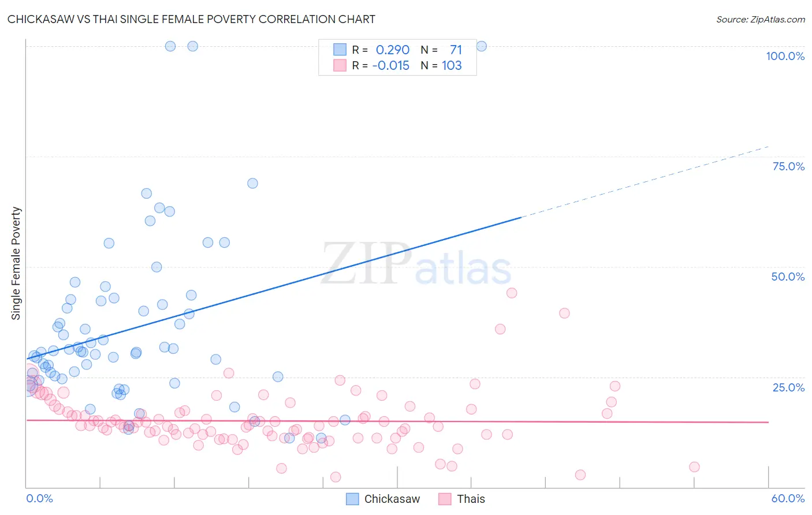Click the blue swatch in the R/N stats box

[340, 50]
